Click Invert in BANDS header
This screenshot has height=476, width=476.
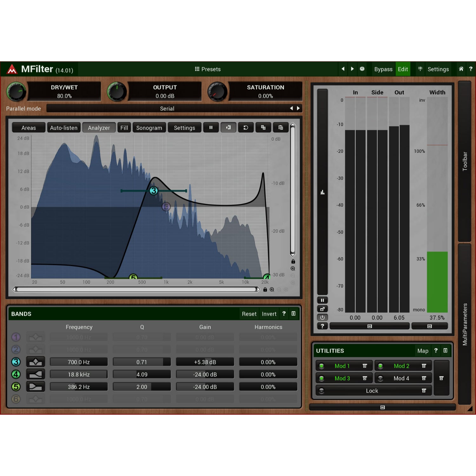[269, 314]
